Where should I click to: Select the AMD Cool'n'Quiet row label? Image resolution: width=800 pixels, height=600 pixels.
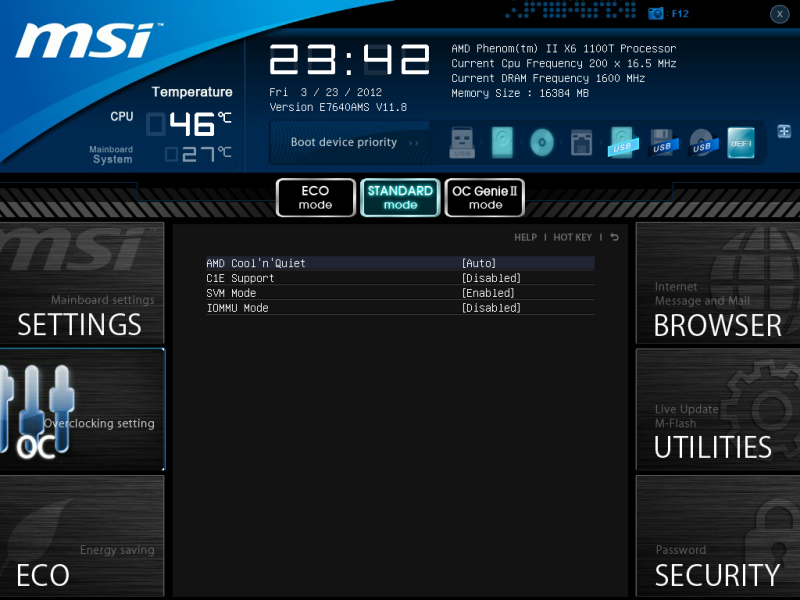pyautogui.click(x=256, y=263)
